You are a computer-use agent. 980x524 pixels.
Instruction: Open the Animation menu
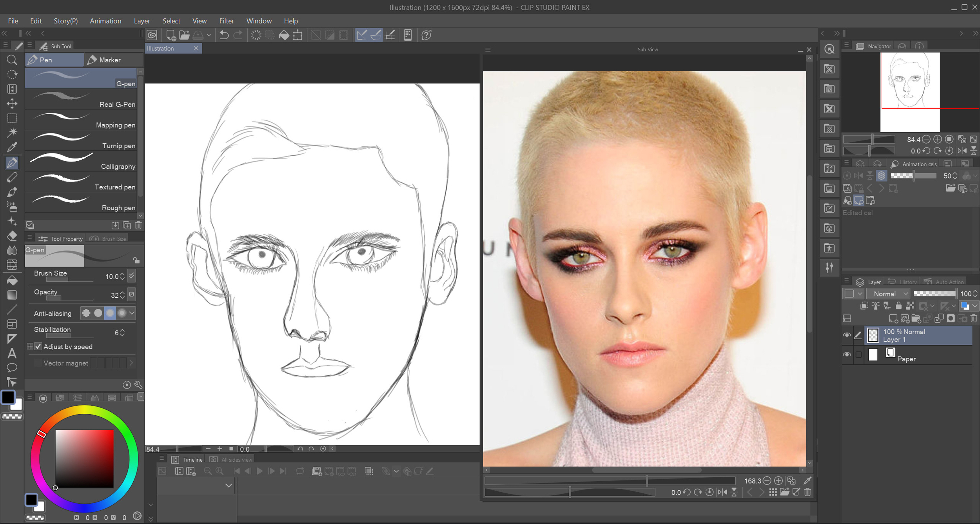pos(105,21)
